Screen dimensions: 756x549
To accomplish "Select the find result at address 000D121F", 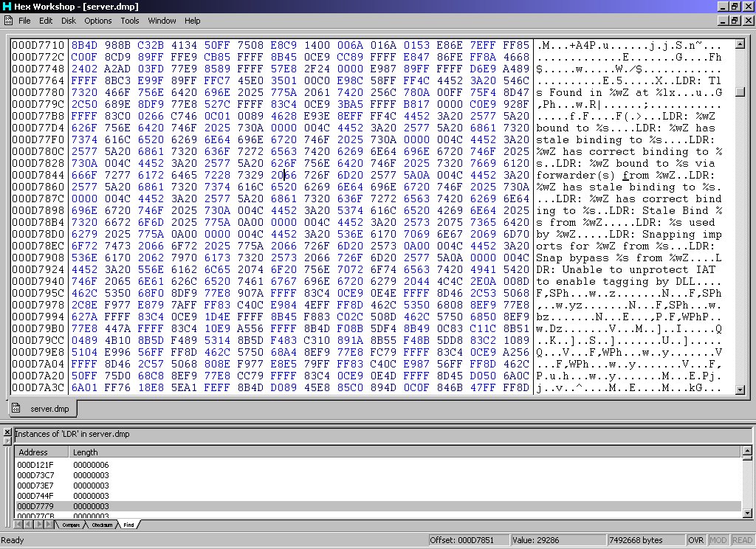I will click(35, 465).
